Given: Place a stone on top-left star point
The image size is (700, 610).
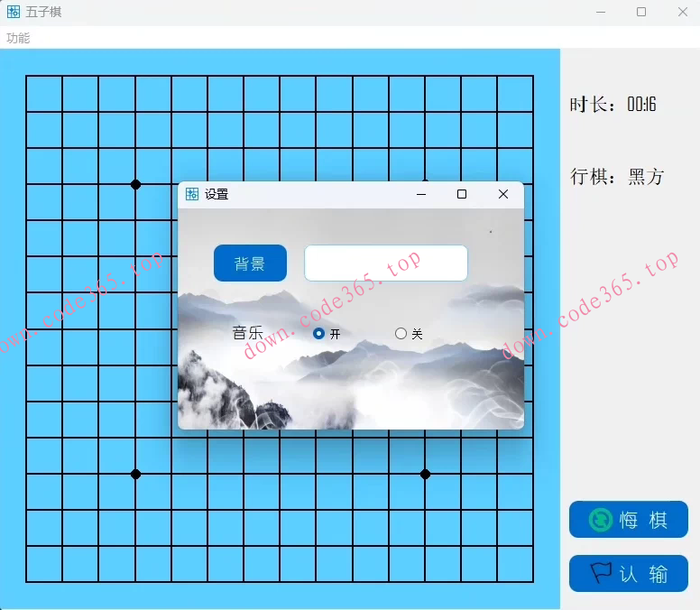Looking at the screenshot, I should (135, 184).
